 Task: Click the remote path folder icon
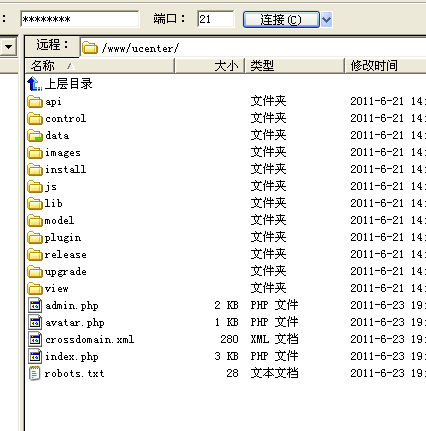tap(90, 48)
